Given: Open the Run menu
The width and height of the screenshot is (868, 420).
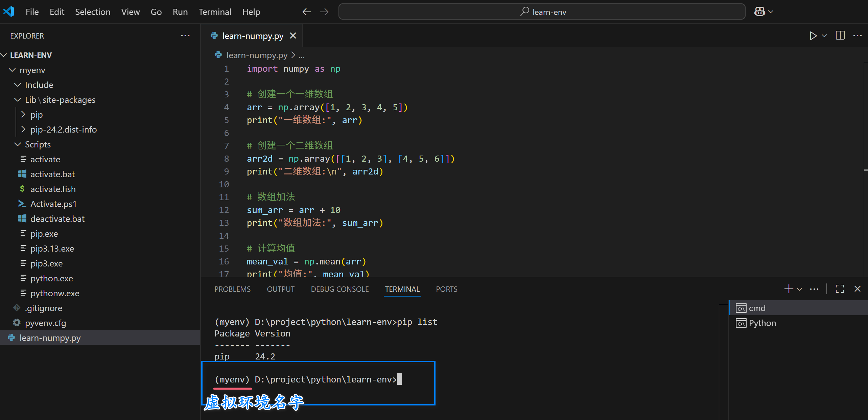Looking at the screenshot, I should [180, 12].
